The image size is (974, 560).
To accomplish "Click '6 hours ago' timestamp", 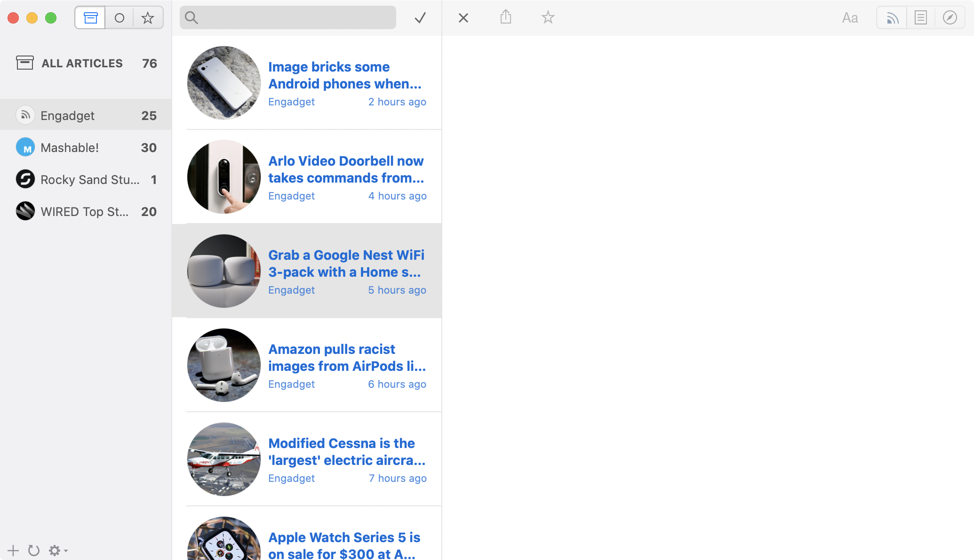I will 397,384.
